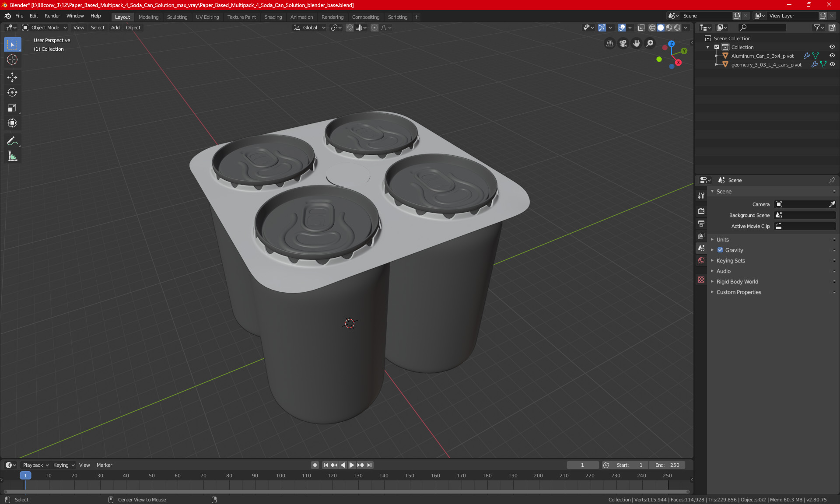The height and width of the screenshot is (504, 840).
Task: Click the zoom view magnifier icon
Action: click(650, 43)
